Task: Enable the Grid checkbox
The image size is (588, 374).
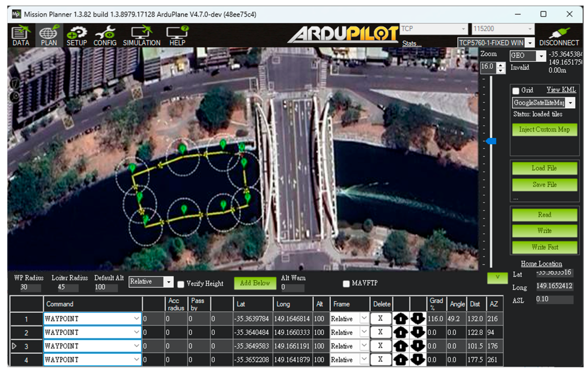Action: [515, 91]
